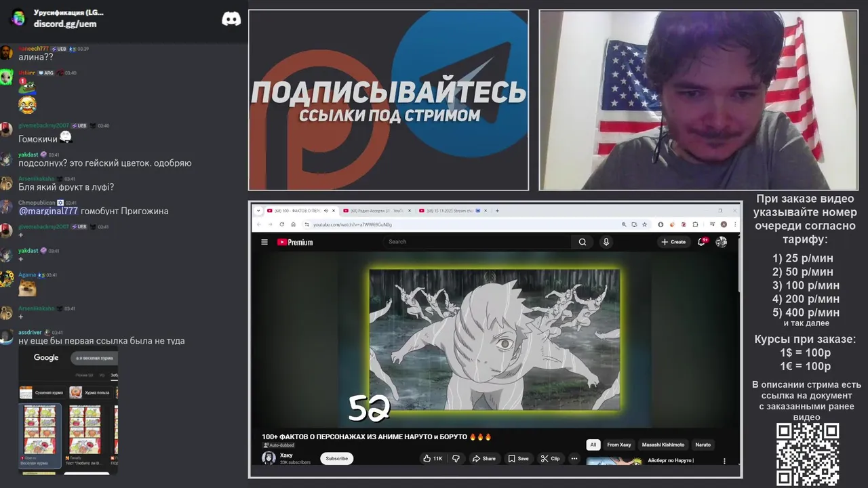Click the discord.gg/uem invite text
This screenshot has height=488, width=868.
click(65, 24)
